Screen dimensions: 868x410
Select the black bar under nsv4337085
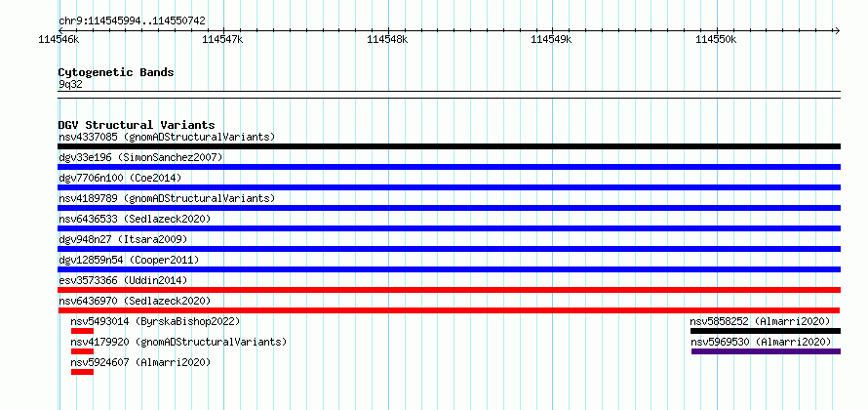[449, 146]
